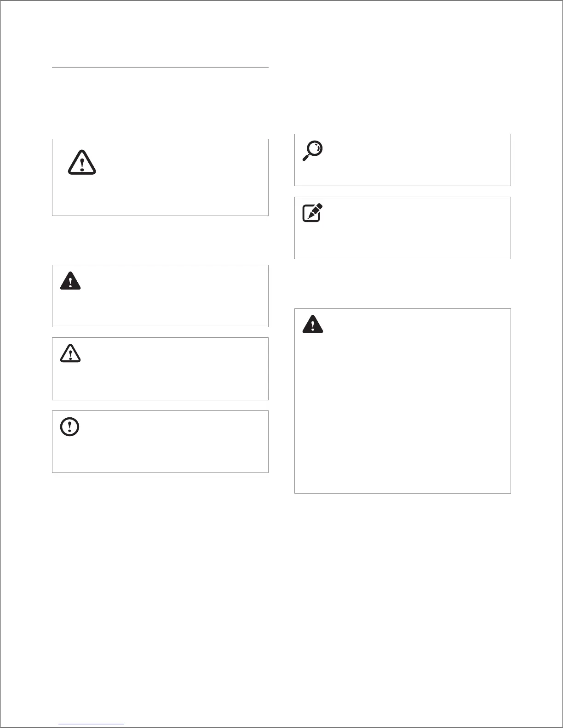Screen dimensions: 563x728
Task: Click the handle of the magnifying glass icon
Action: (x=305, y=158)
